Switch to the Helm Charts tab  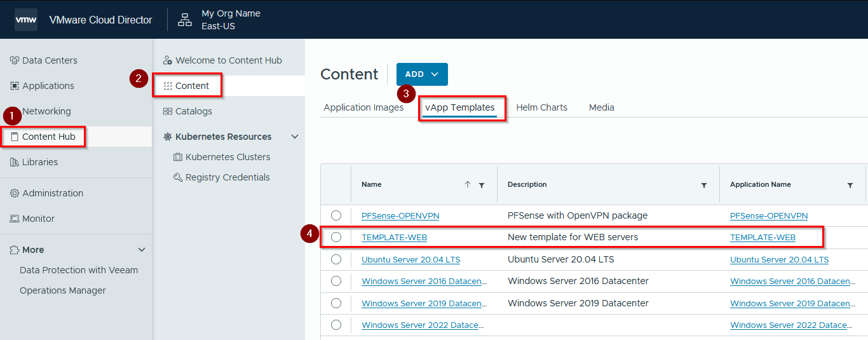(541, 107)
